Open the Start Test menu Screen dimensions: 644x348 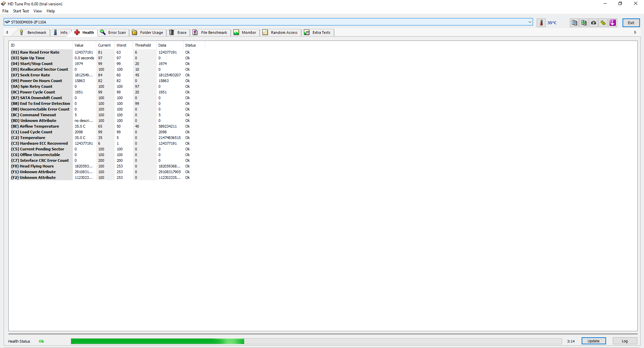point(21,11)
